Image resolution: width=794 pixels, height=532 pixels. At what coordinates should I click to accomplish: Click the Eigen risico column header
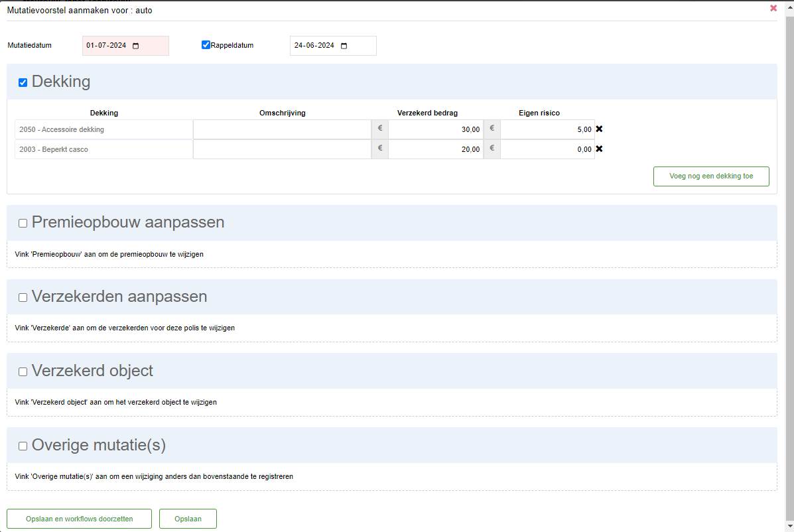click(539, 113)
